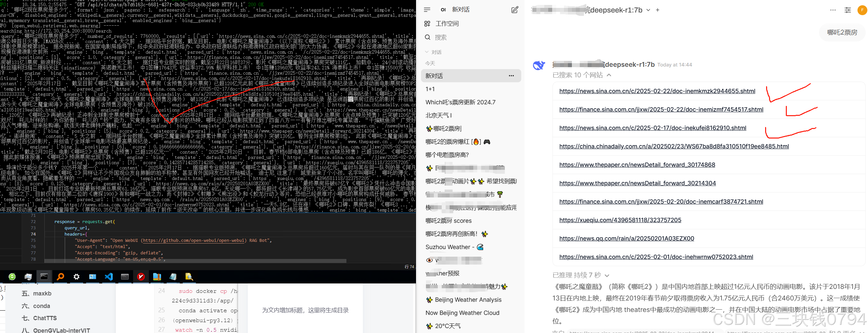Open the news.sina.com.cn 2025-02-17 link

(x=653, y=128)
